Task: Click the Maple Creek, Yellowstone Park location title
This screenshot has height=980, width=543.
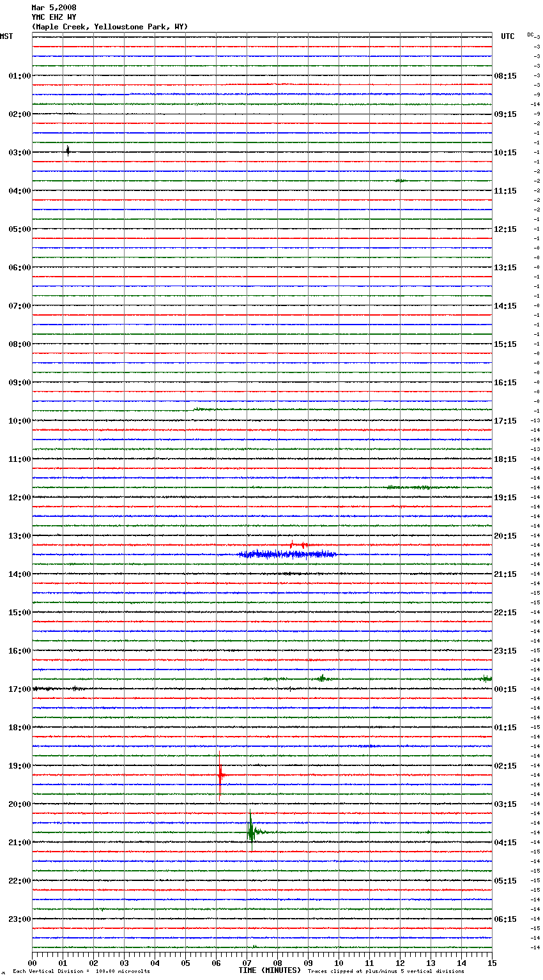Action: pos(110,27)
